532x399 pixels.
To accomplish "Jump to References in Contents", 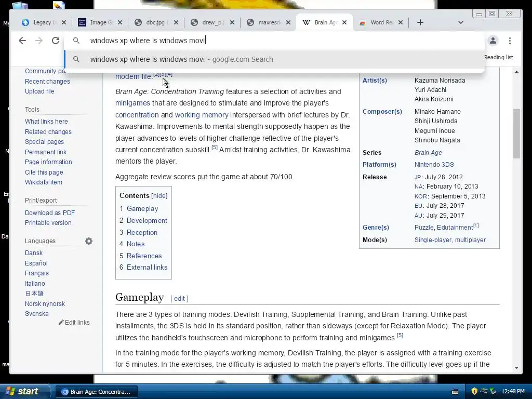I will pyautogui.click(x=144, y=256).
